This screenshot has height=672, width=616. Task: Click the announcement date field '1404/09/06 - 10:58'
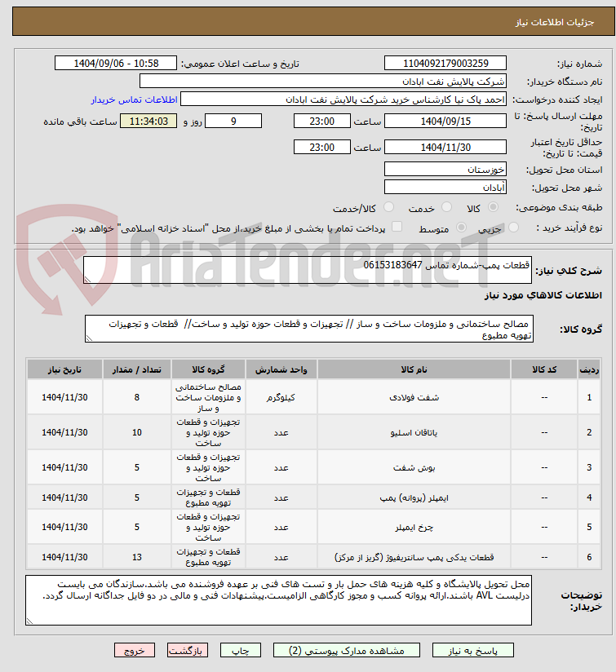pyautogui.click(x=116, y=63)
